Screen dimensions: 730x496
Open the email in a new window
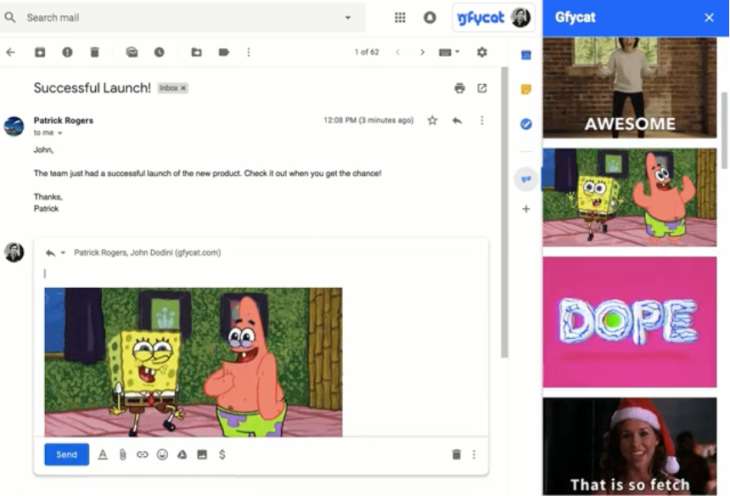pos(482,88)
